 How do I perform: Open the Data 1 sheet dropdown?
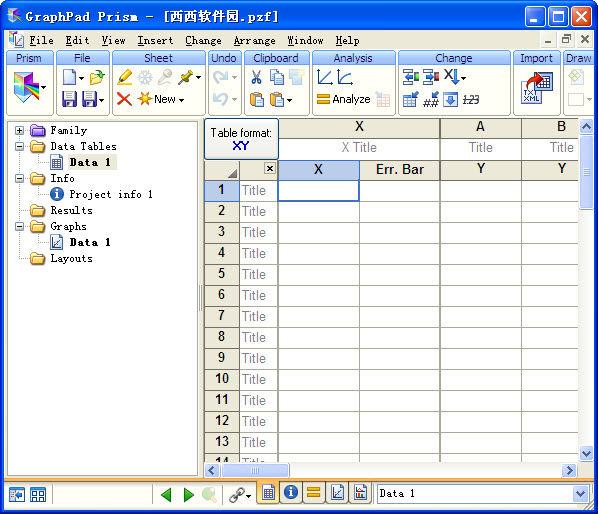pyautogui.click(x=580, y=494)
